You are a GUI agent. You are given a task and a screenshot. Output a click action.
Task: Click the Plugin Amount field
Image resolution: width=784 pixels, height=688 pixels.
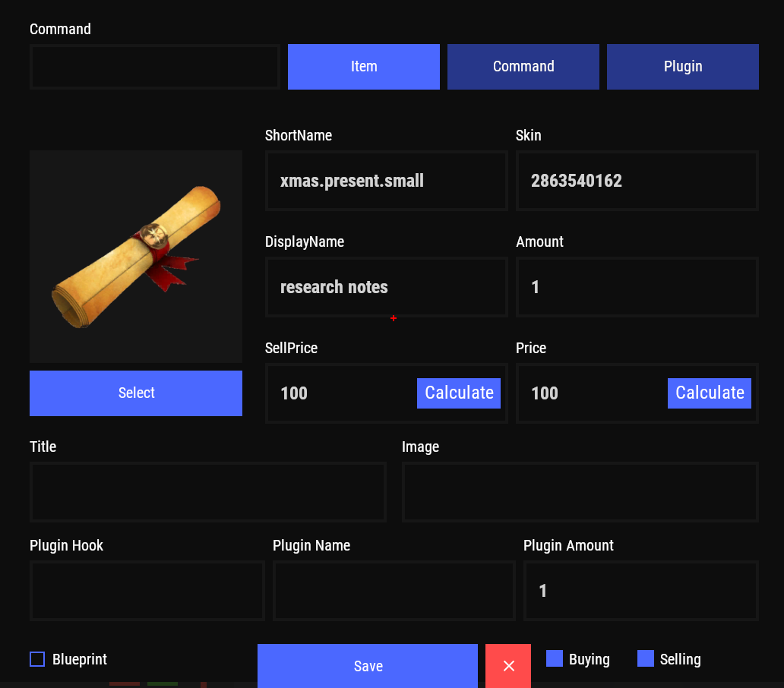[641, 591]
